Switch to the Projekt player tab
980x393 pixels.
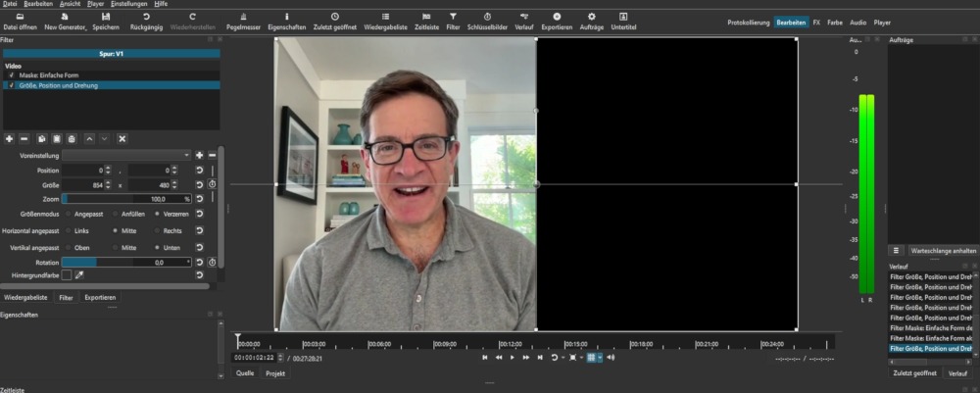[273, 373]
